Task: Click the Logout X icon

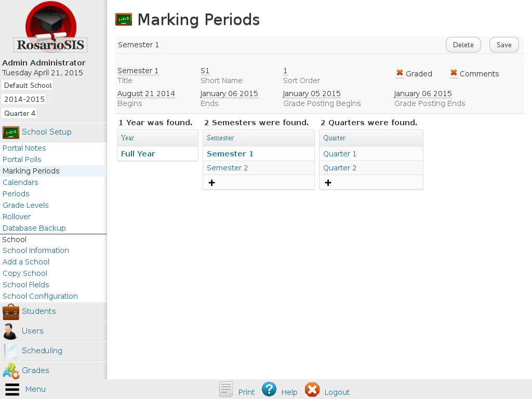Action: (x=312, y=390)
